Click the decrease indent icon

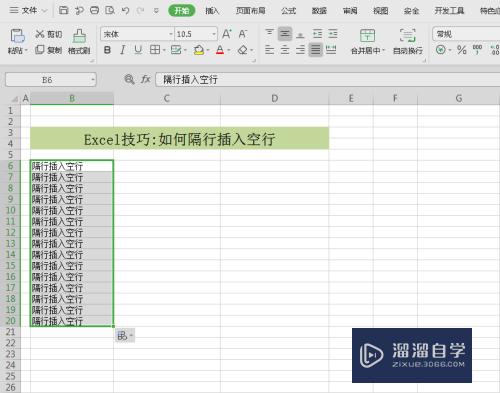318,34
